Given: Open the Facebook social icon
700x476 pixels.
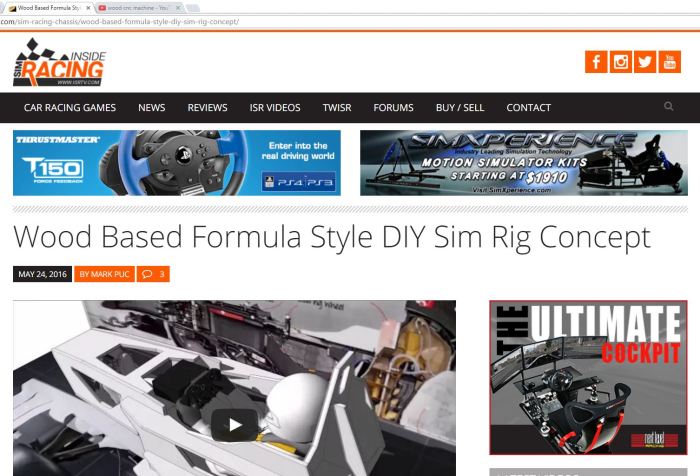Looking at the screenshot, I should point(596,62).
